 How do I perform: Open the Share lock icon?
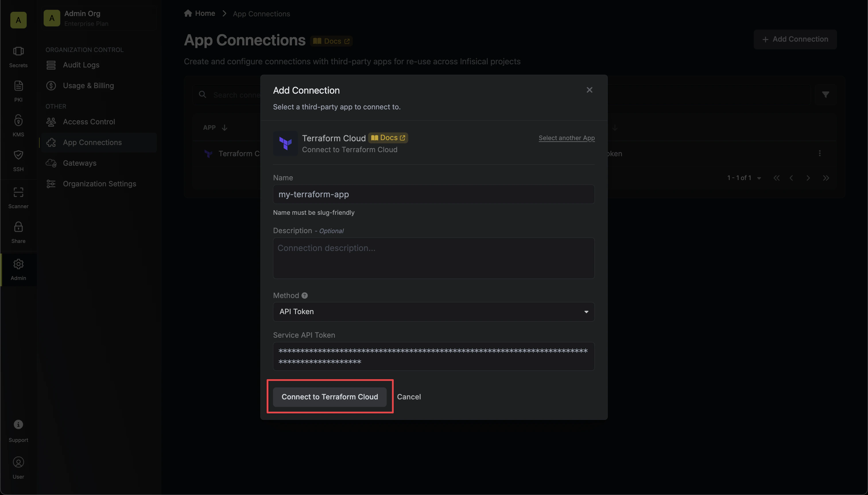pos(18,227)
